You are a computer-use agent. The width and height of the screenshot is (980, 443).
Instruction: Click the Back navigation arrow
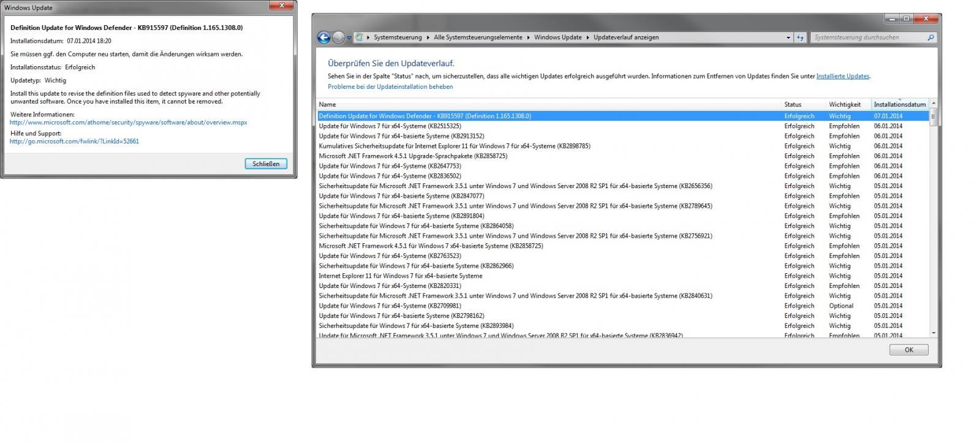[x=323, y=37]
